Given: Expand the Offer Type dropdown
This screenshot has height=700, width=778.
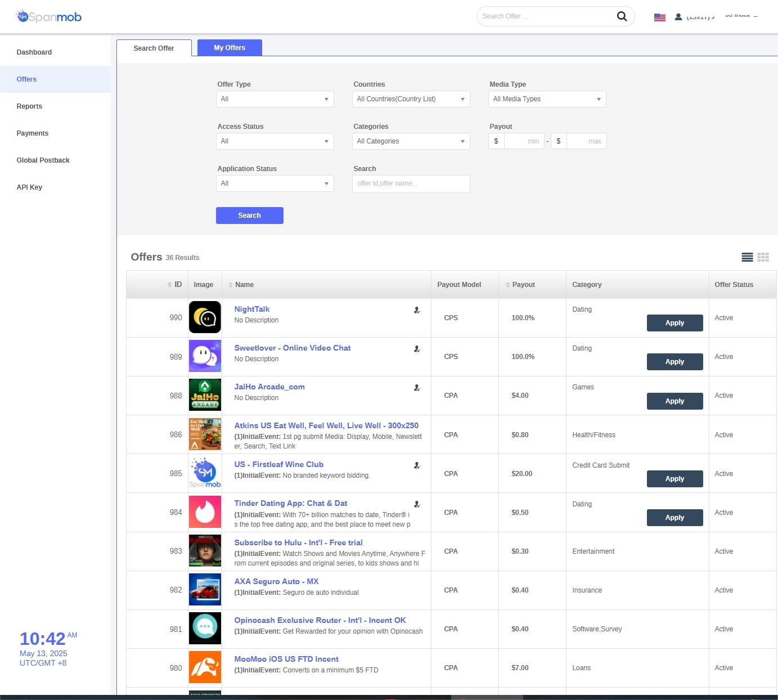Looking at the screenshot, I should [275, 99].
